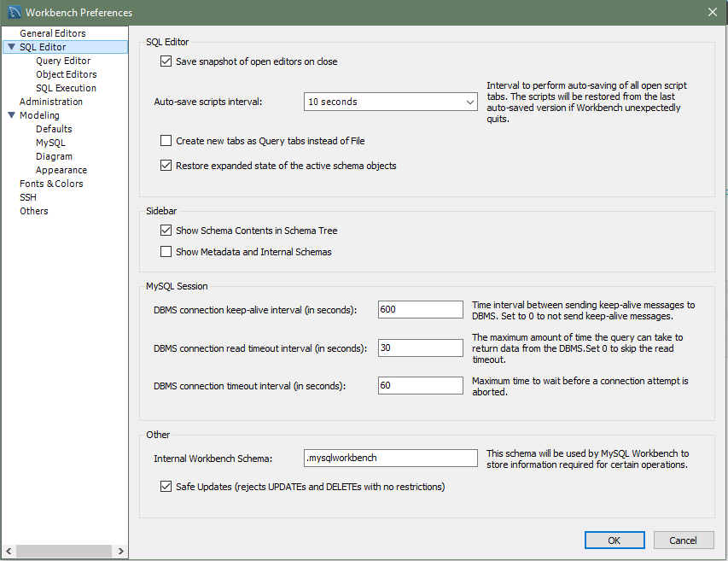
Task: Enable Show Metadata and Internal Schemas
Action: pos(166,252)
